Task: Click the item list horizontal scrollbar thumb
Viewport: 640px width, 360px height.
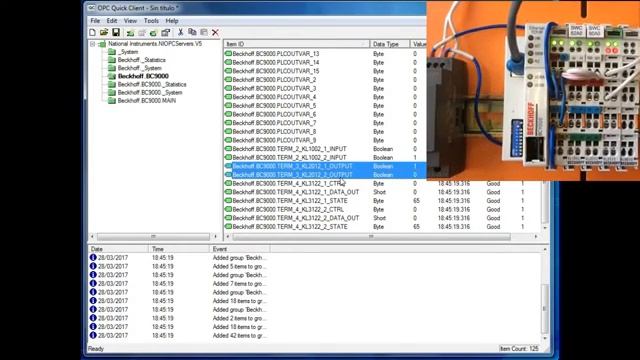Action: coord(371,236)
